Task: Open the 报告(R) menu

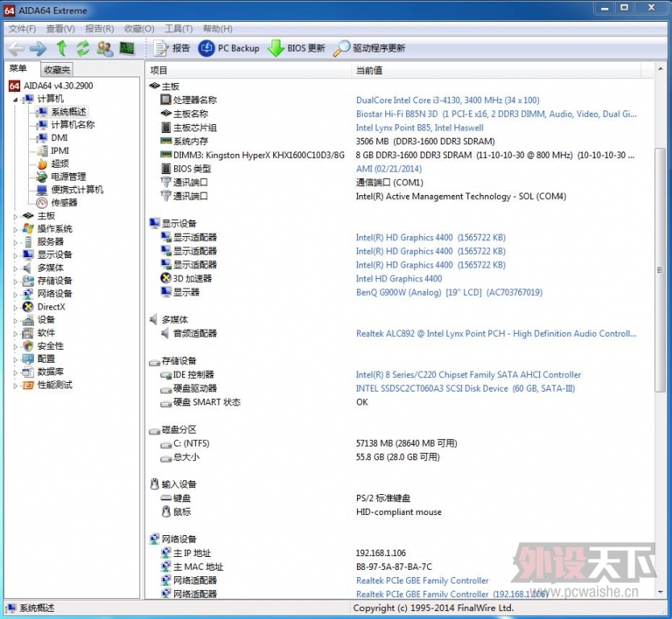Action: click(99, 29)
